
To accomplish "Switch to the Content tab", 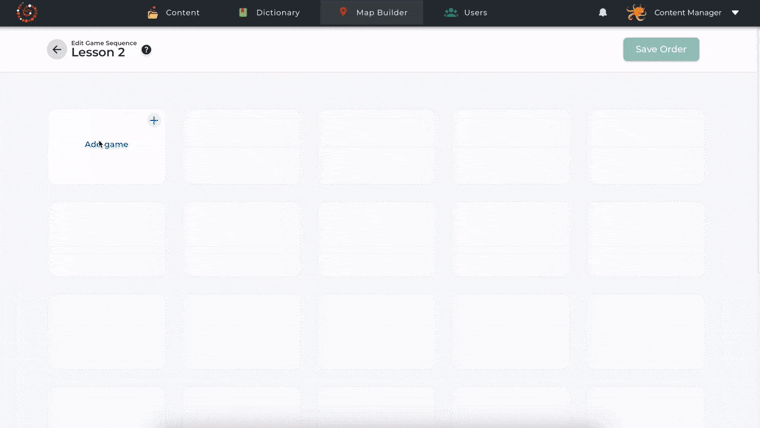I will 183,13.
